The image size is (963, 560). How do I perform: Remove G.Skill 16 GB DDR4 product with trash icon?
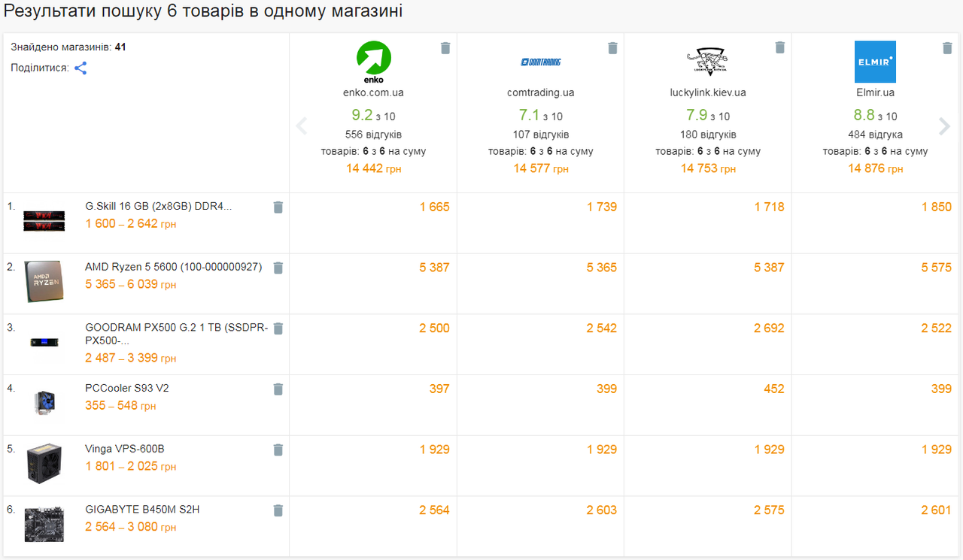(278, 207)
